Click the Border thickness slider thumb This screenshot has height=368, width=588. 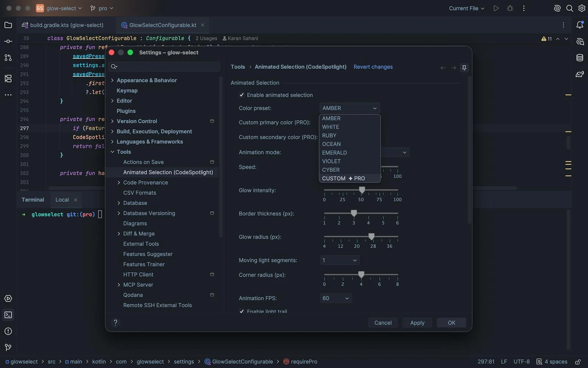(354, 213)
